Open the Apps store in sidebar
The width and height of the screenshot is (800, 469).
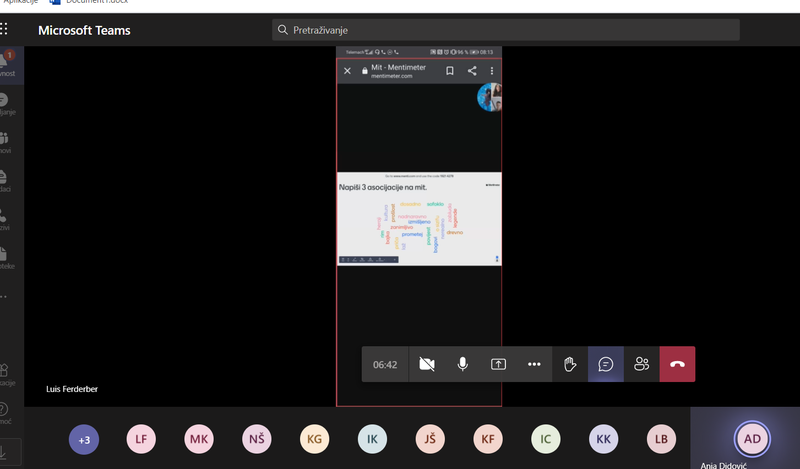pos(7,374)
